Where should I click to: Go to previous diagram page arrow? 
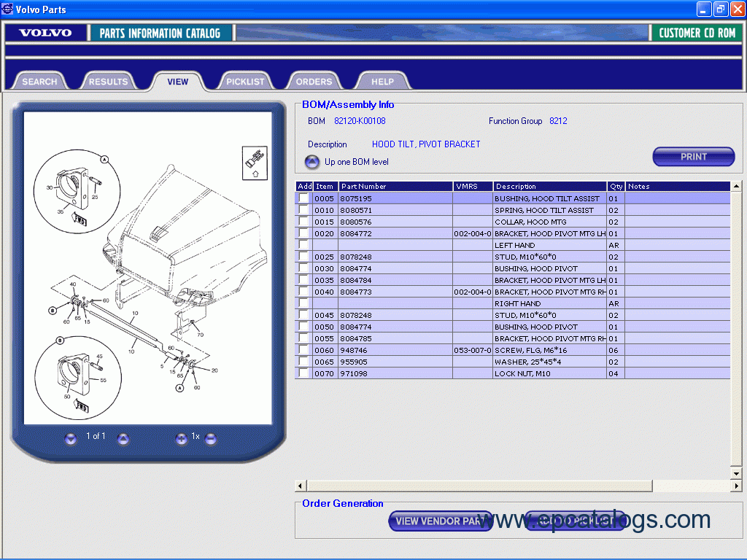(71, 438)
